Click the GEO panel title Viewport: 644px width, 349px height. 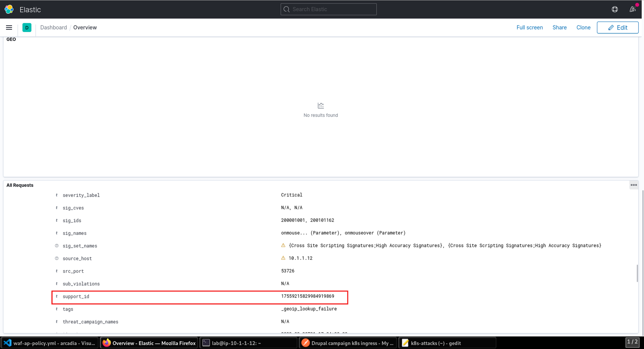tap(11, 39)
